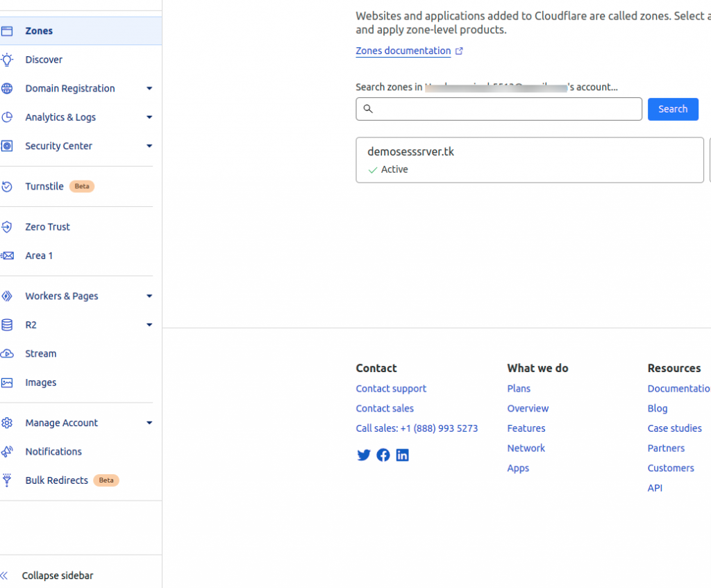The height and width of the screenshot is (588, 711).
Task: Open Partners footer link
Action: tap(666, 448)
